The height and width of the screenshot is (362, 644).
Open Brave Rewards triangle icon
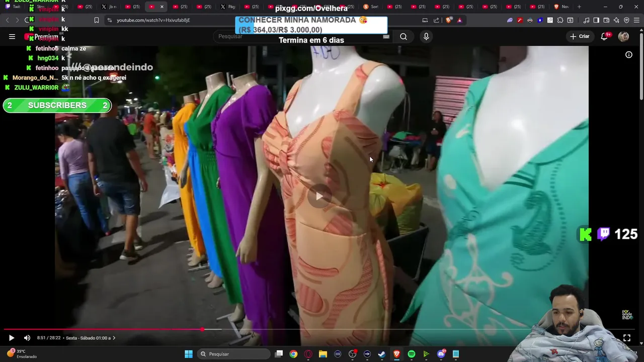pos(459,20)
